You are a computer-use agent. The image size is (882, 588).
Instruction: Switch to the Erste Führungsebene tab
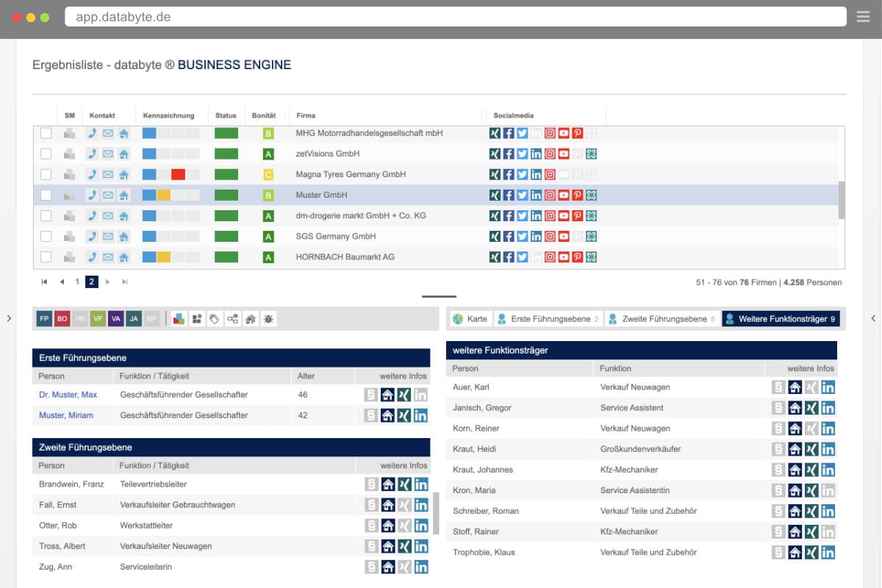(548, 319)
